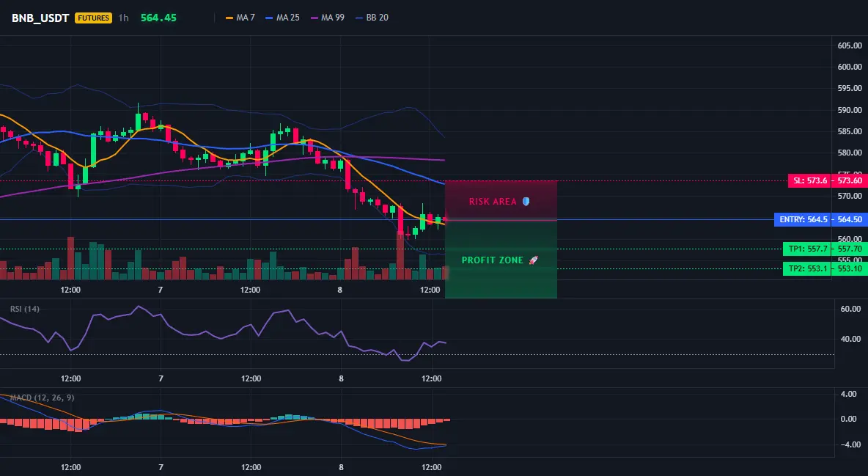Viewport: 868px width, 476px height.
Task: Click the 573.60 price axis tag
Action: (x=850, y=180)
